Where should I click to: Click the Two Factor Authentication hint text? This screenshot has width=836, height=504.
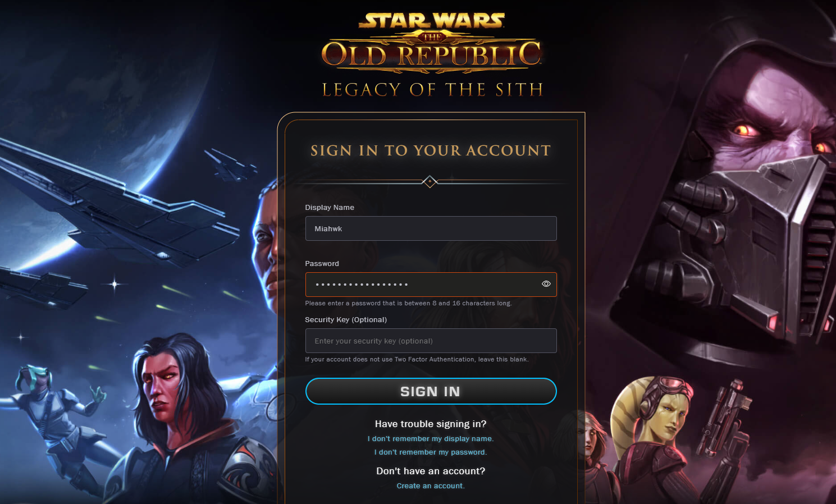[x=417, y=359]
